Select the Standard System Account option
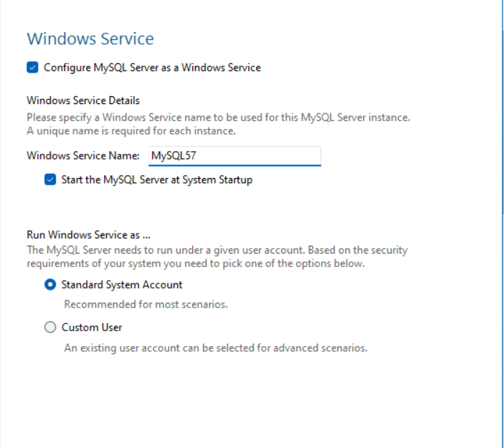This screenshot has height=448, width=504. 50,285
